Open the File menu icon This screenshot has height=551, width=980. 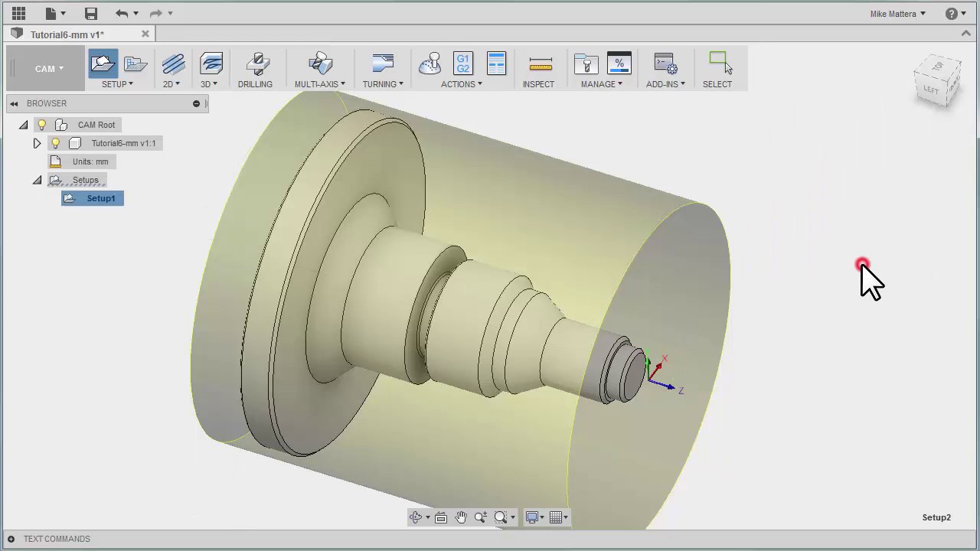pyautogui.click(x=51, y=13)
